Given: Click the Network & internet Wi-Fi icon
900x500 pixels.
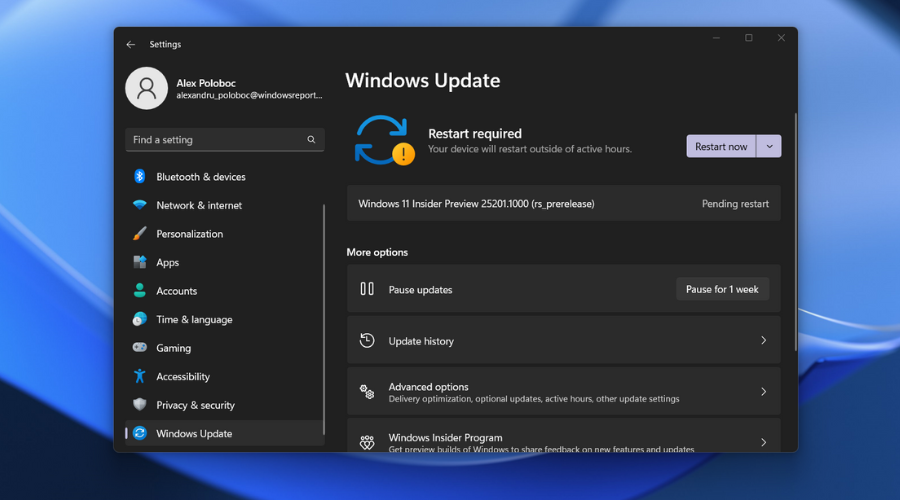Looking at the screenshot, I should (x=139, y=205).
